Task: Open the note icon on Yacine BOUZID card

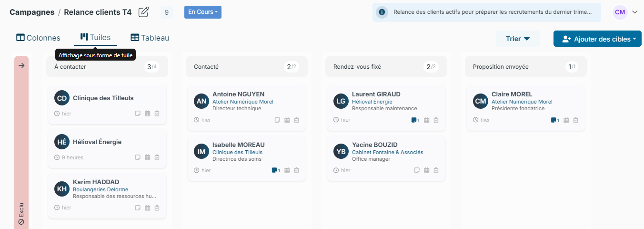Action: pos(417,170)
